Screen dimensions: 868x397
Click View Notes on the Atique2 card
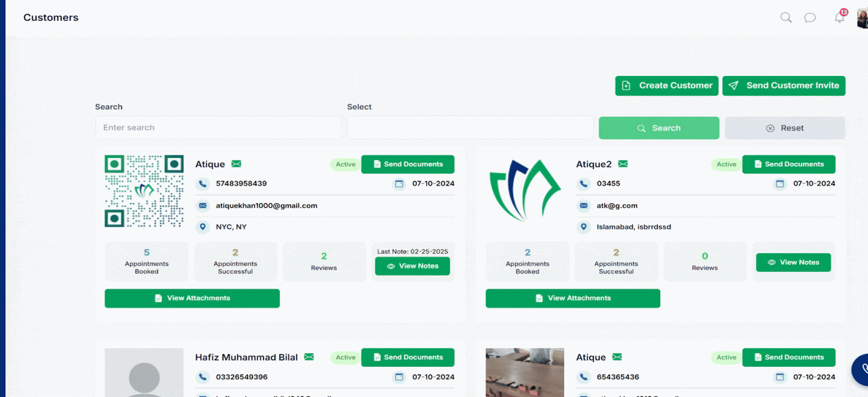(x=794, y=262)
